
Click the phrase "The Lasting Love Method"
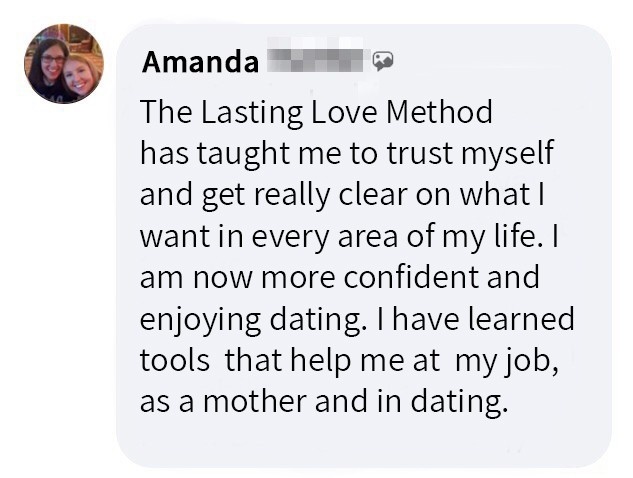click(316, 112)
